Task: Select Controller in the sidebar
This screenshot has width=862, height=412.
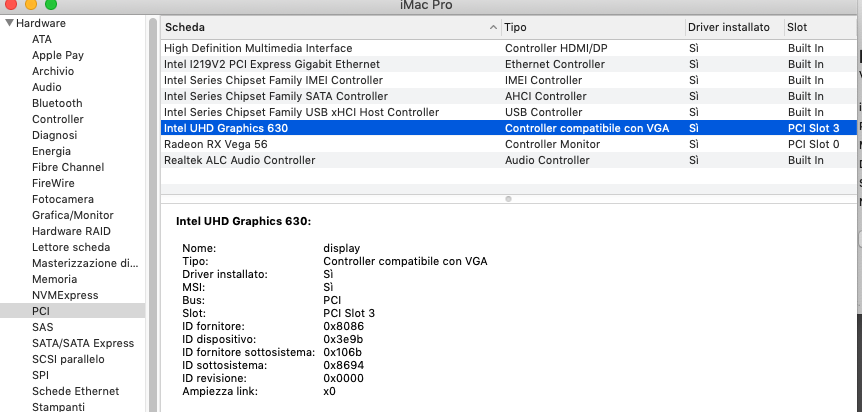Action: coord(58,119)
